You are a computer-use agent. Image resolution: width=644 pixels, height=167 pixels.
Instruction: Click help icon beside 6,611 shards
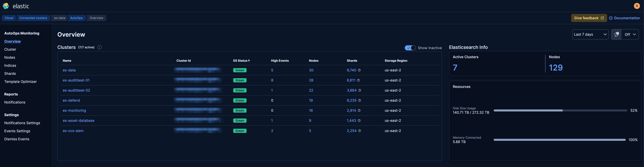tap(358, 80)
